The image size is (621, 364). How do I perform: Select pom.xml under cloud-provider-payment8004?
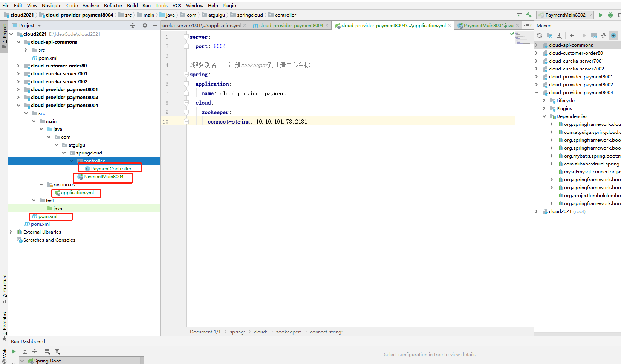47,216
